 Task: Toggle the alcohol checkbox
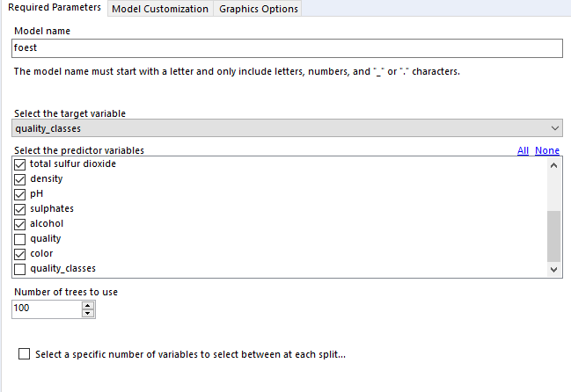pyautogui.click(x=19, y=224)
